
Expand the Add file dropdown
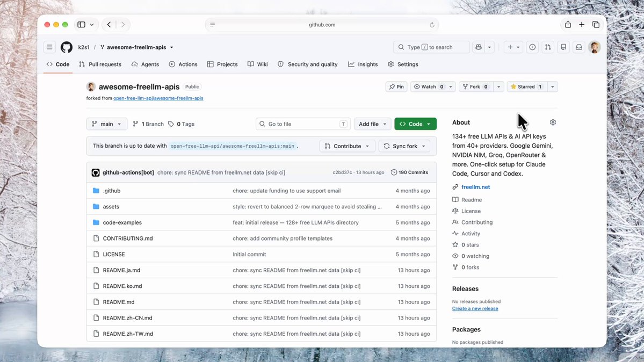[372, 124]
